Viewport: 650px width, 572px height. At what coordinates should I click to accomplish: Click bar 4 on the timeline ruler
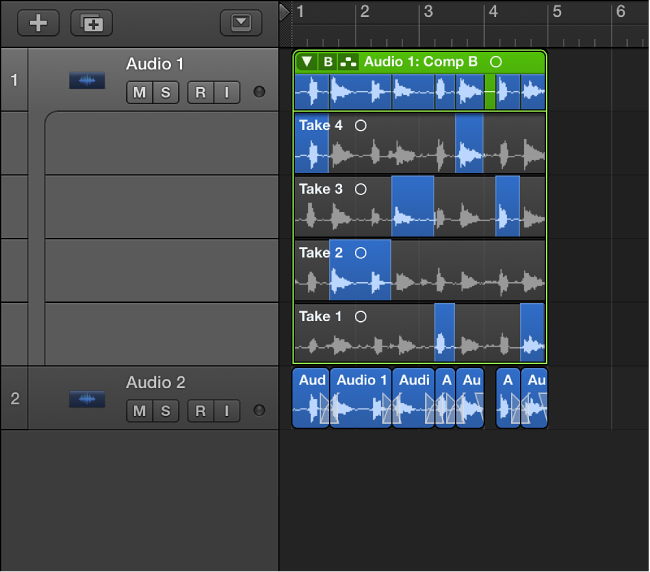(491, 12)
